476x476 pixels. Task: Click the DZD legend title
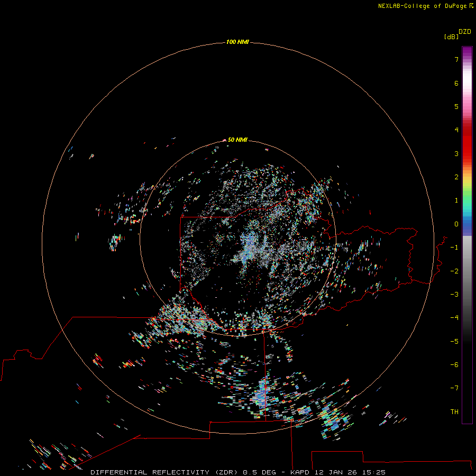pos(465,32)
